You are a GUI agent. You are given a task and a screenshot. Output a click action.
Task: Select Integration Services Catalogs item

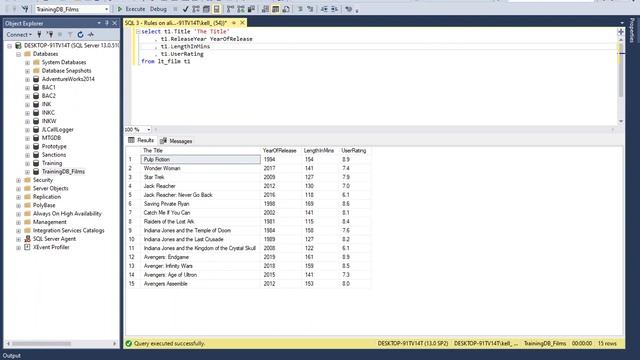[x=68, y=231]
